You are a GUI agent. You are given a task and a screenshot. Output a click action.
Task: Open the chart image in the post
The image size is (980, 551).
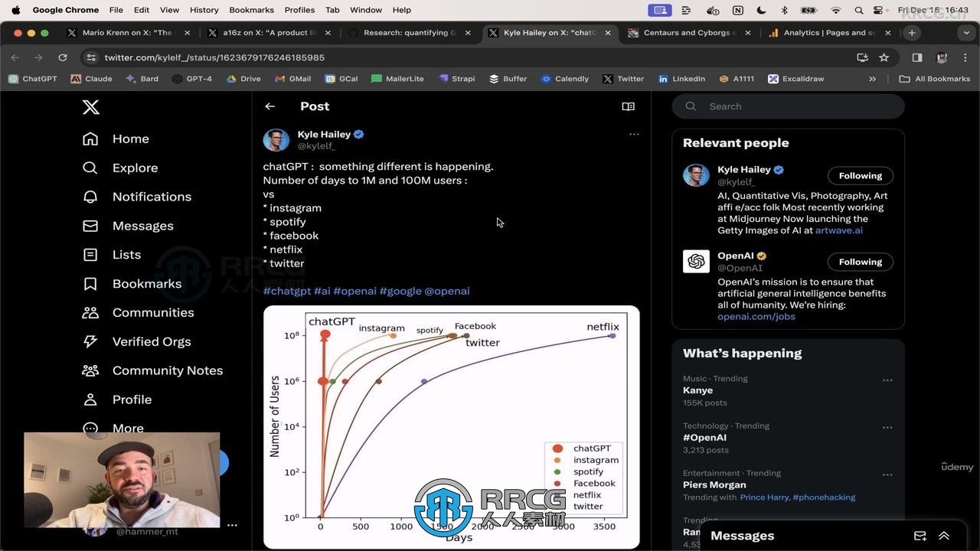[x=451, y=427]
